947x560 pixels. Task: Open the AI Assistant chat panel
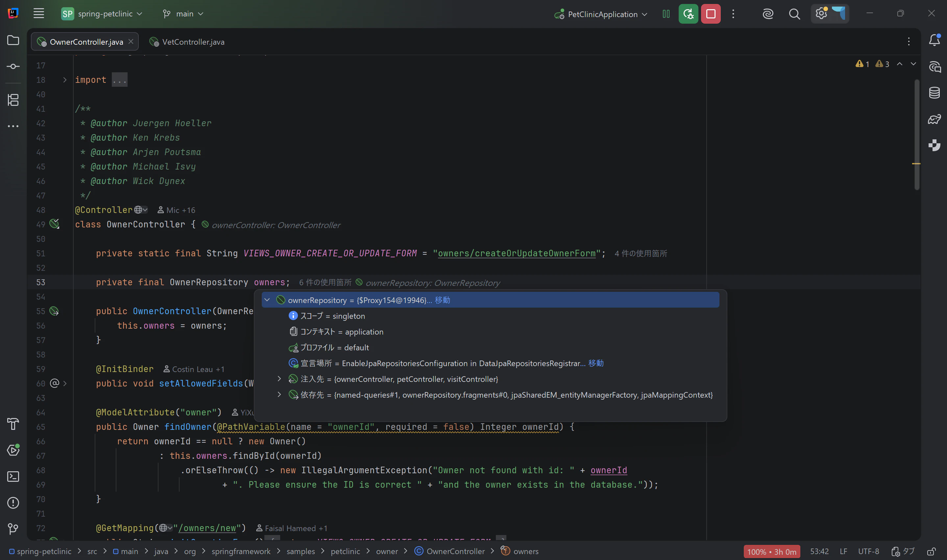point(935,67)
